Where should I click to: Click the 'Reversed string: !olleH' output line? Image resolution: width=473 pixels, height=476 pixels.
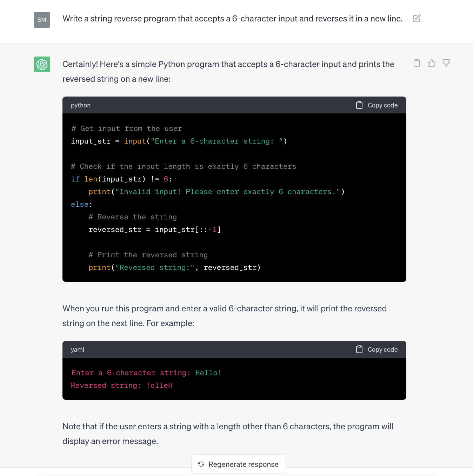[x=122, y=385]
